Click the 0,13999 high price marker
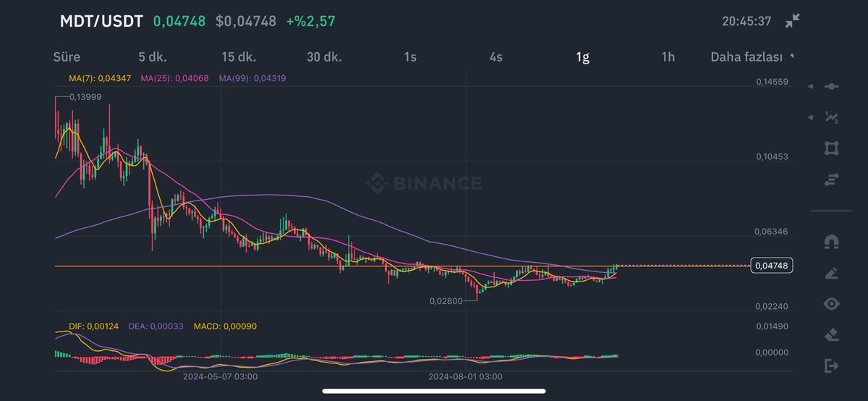 click(x=85, y=96)
